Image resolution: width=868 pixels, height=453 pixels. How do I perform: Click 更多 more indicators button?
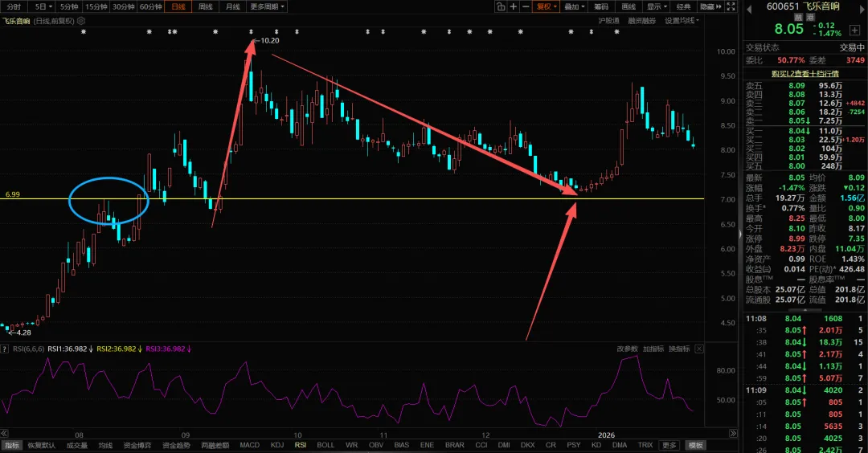tap(669, 445)
